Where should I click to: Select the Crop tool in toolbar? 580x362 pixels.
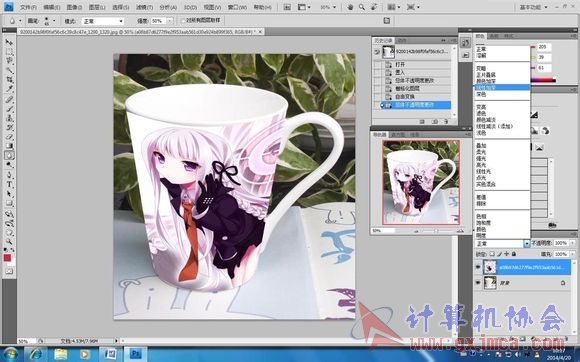[9, 79]
